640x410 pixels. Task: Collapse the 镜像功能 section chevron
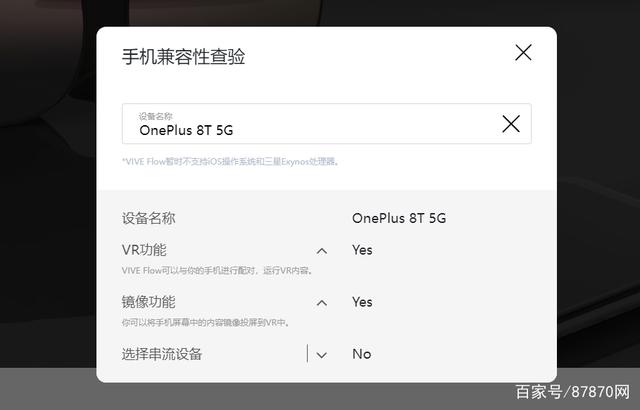point(322,303)
